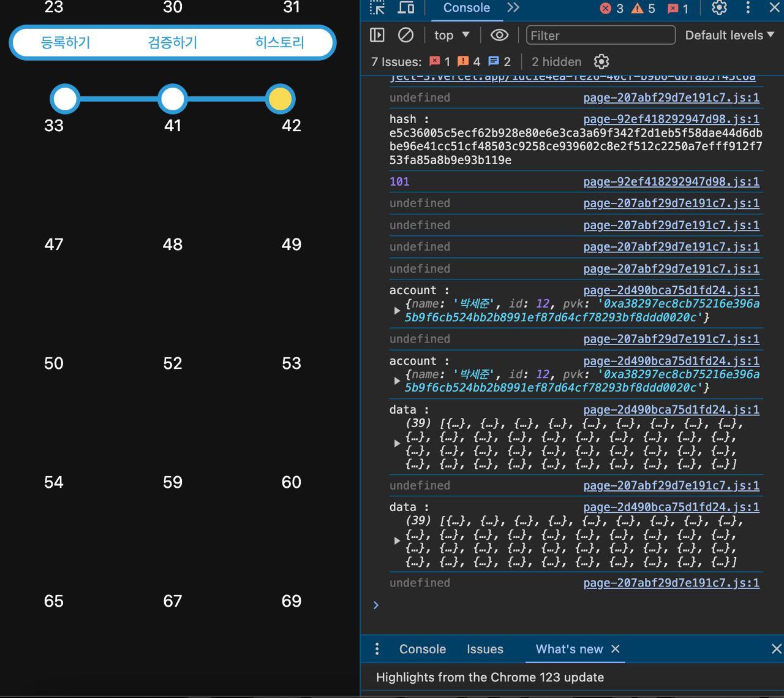The width and height of the screenshot is (784, 698).
Task: Click the slider node above 33
Action: [65, 99]
